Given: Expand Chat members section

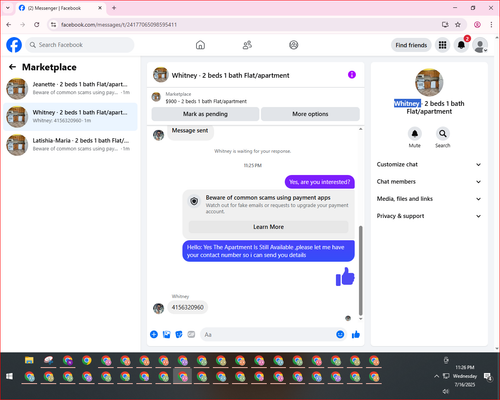Looking at the screenshot, I should (x=429, y=182).
